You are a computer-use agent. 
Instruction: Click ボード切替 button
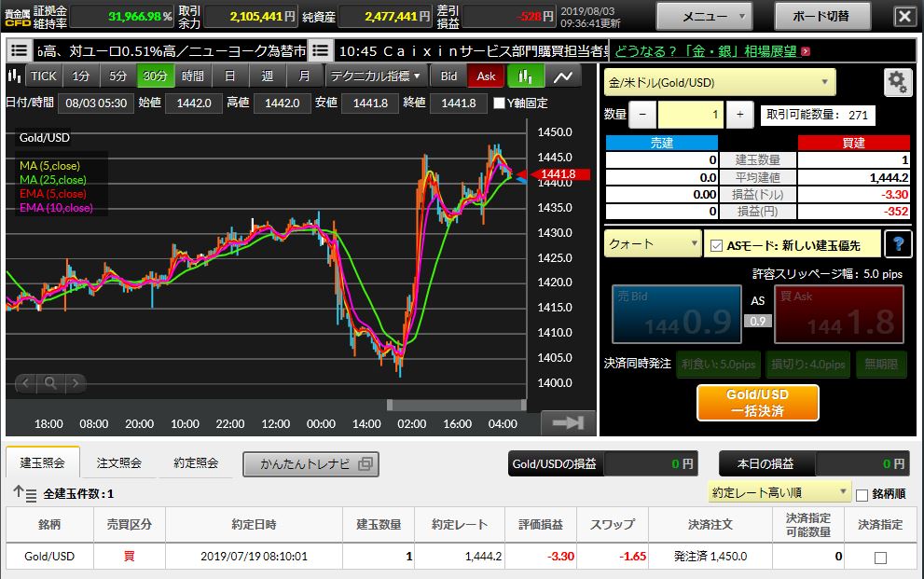click(821, 17)
